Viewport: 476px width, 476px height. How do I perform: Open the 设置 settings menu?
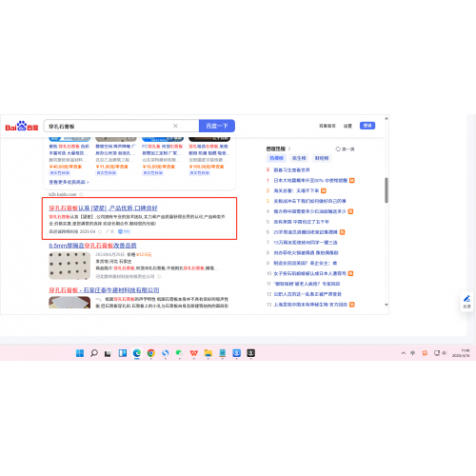(x=347, y=126)
